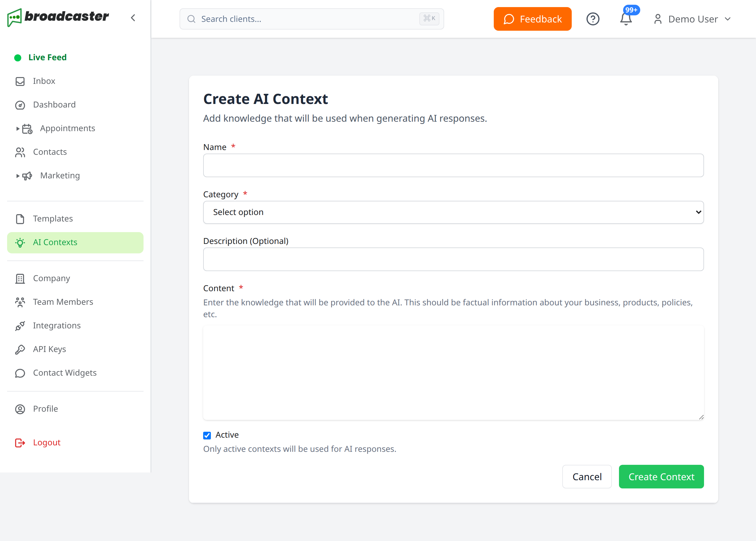Click the Content textarea resize handle
Screen dimensions: 756x541
coord(701,417)
